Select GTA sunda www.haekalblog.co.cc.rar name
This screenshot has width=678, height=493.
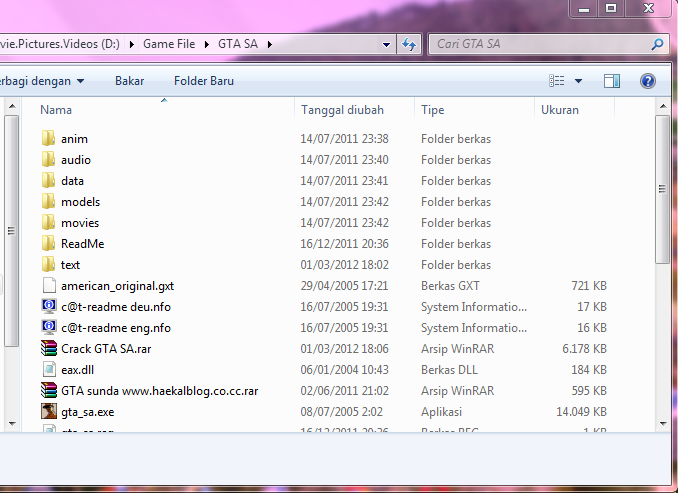click(x=160, y=391)
